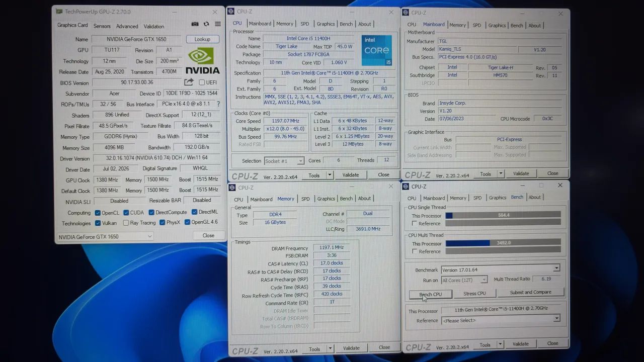This screenshot has height=362, width=644.
Task: Click the Uncore/Ring frequency 3691.0 MHz
Action: 368,229
